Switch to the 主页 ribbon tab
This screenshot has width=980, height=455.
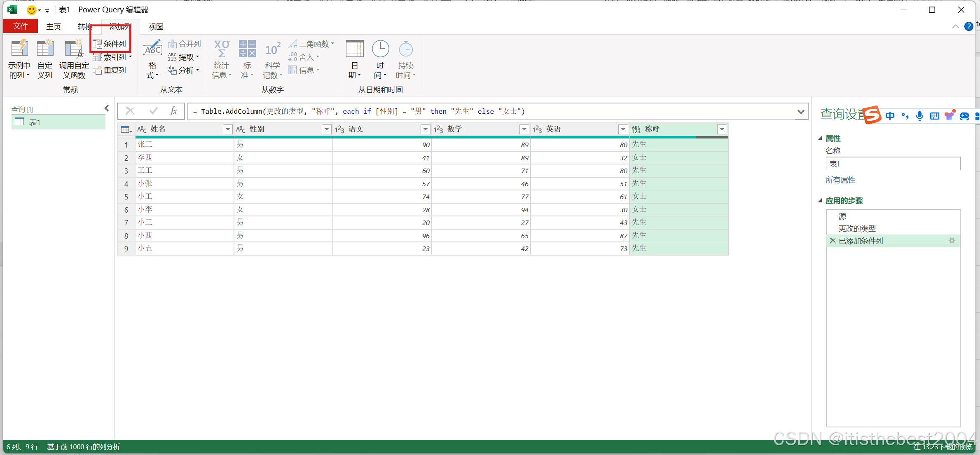click(54, 27)
